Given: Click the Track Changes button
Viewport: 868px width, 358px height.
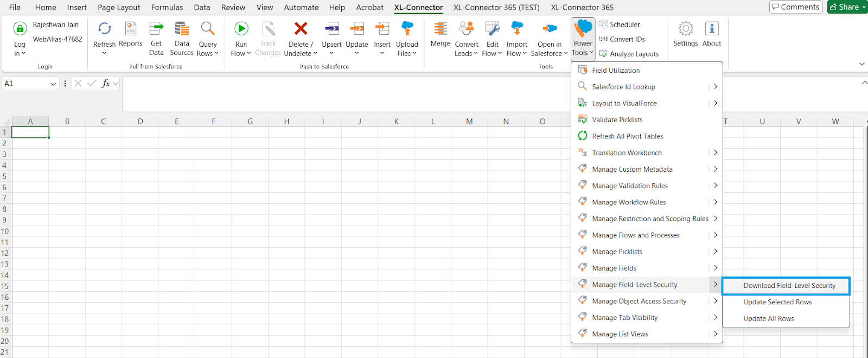Looking at the screenshot, I should 268,39.
